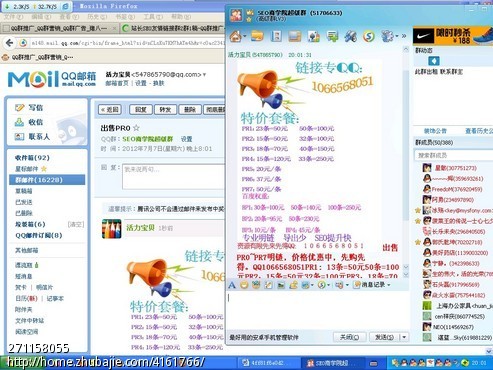493x370 pixels.
Task: Click the round S logo icon in chat toolbar
Action: point(369,36)
